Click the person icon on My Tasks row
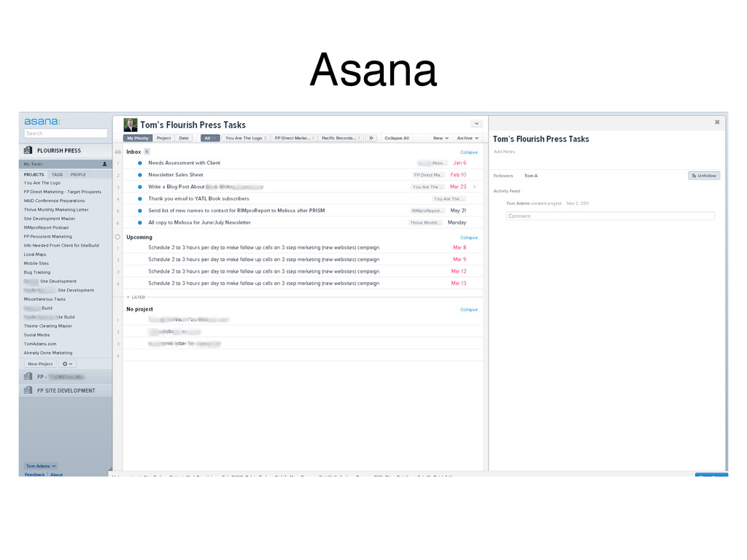 pos(105,164)
